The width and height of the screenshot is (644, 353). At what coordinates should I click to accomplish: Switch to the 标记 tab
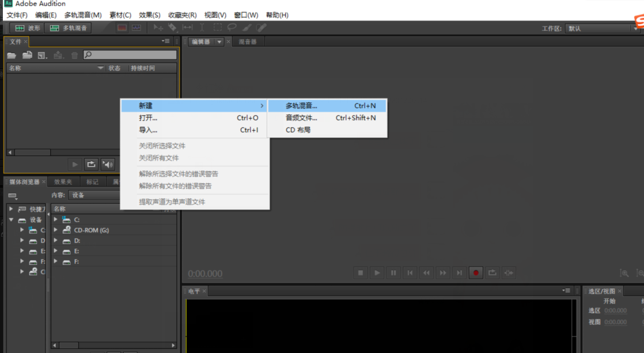(92, 182)
